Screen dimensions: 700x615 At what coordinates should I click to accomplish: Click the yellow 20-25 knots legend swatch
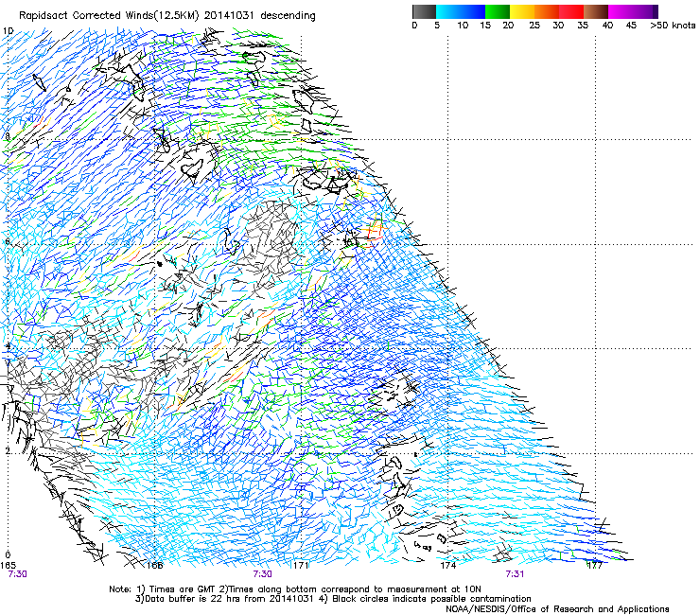[522, 11]
